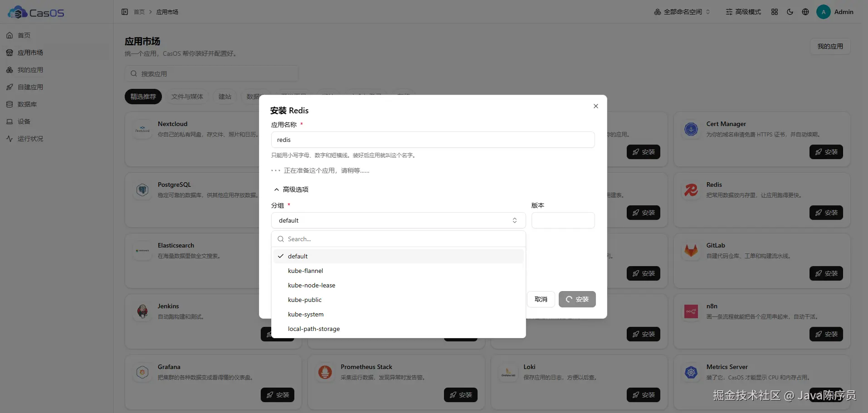The height and width of the screenshot is (413, 868).
Task: Click the GitLab fox logo
Action: 691,251
